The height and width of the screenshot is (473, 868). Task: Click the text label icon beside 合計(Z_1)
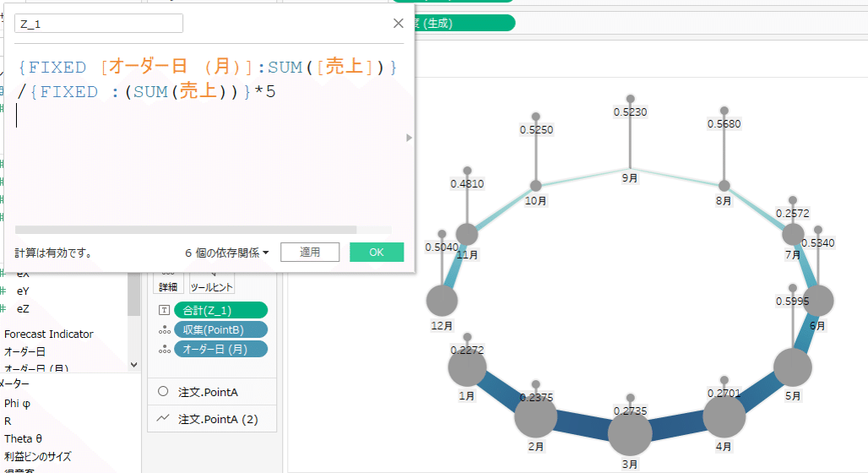coord(164,310)
